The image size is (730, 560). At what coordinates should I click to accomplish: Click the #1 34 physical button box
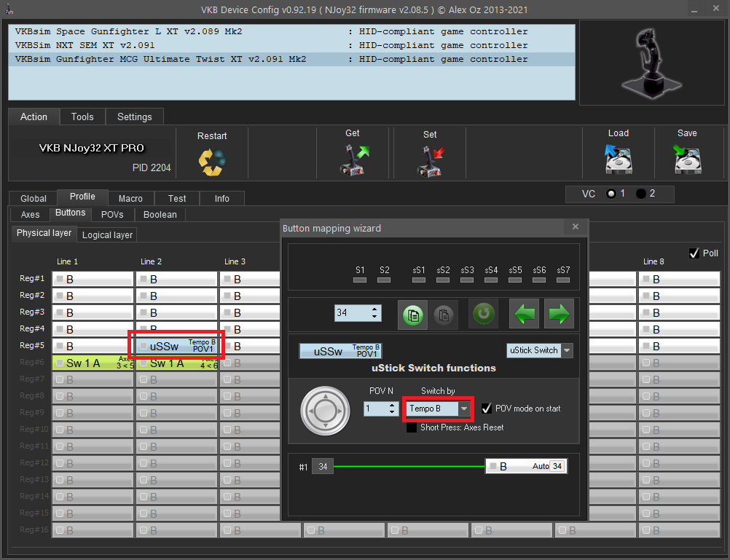coord(323,467)
